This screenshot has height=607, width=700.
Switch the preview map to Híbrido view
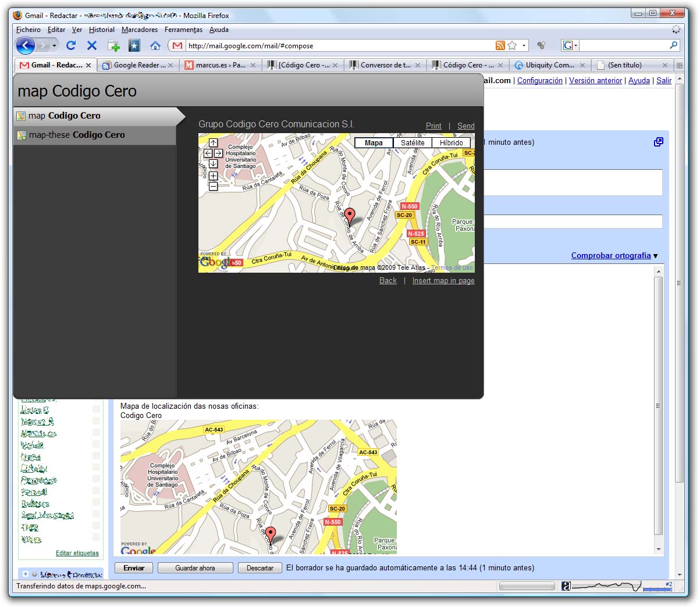pyautogui.click(x=452, y=142)
